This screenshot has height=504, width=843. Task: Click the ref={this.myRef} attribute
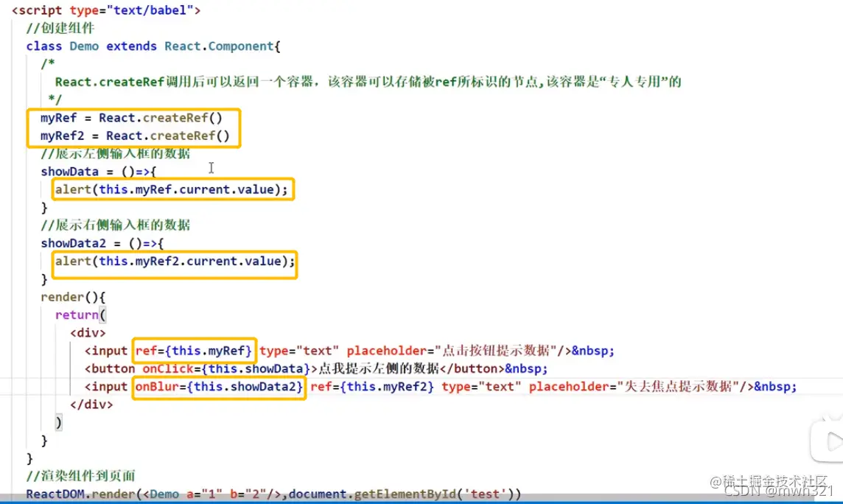coord(194,351)
